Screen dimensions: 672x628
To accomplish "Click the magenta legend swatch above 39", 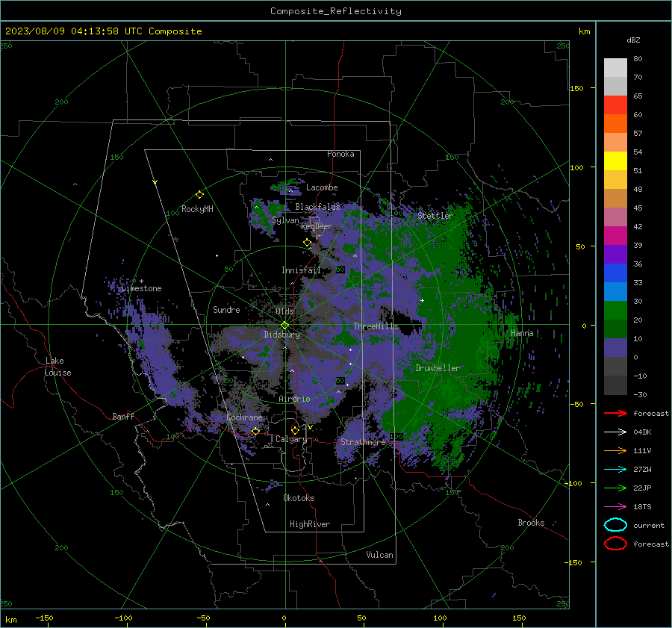I will tap(615, 236).
